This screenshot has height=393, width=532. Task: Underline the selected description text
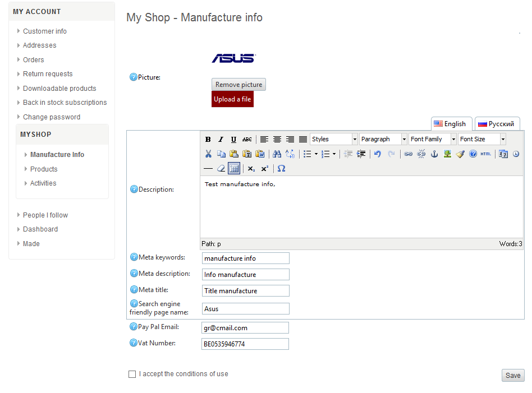click(234, 140)
